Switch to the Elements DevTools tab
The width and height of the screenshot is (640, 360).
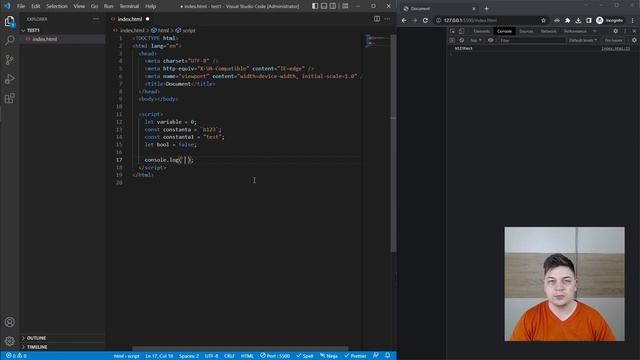(x=482, y=31)
